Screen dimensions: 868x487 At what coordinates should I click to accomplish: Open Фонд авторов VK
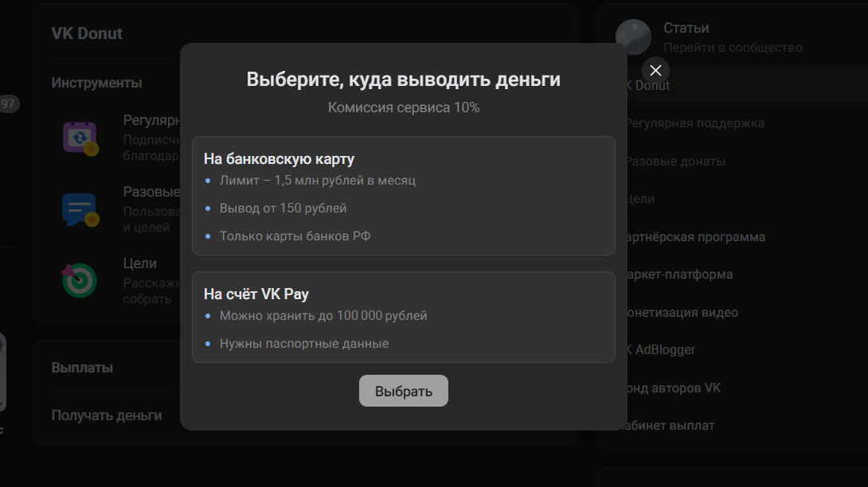click(x=673, y=388)
